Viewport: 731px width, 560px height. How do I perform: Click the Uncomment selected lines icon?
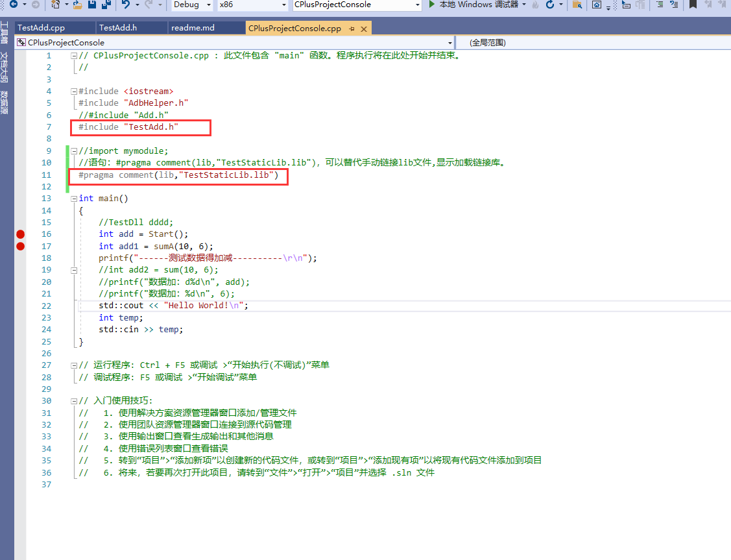coord(674,4)
